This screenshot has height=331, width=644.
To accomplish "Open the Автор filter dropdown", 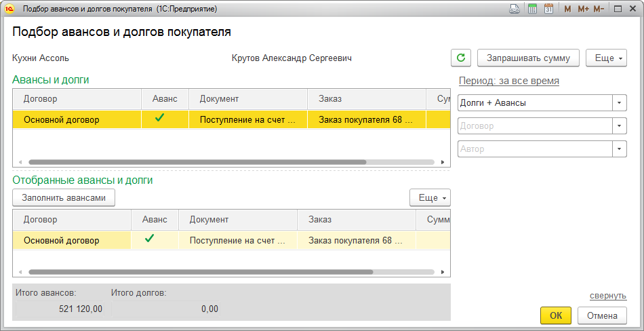I will click(619, 149).
